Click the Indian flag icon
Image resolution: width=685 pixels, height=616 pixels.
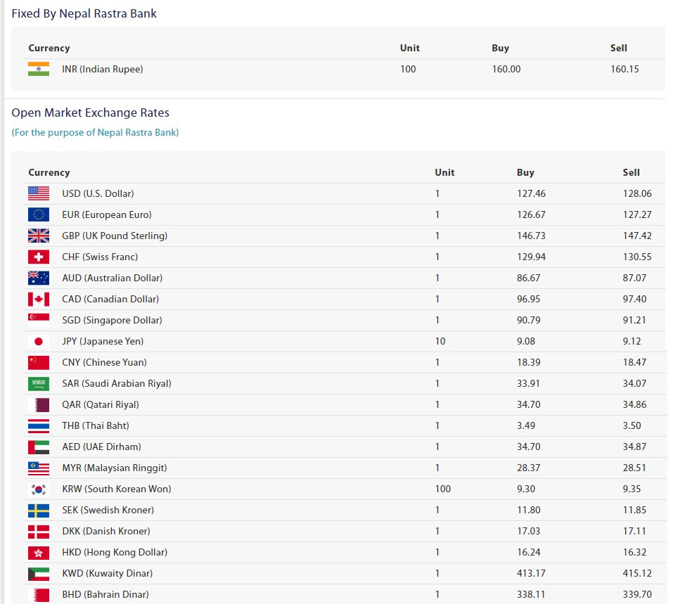(x=39, y=69)
